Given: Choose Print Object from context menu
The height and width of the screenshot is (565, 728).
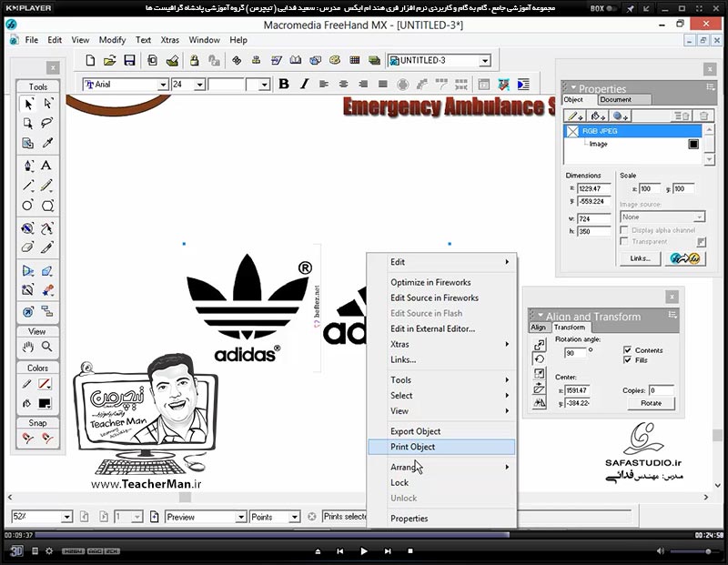Looking at the screenshot, I should (441, 447).
